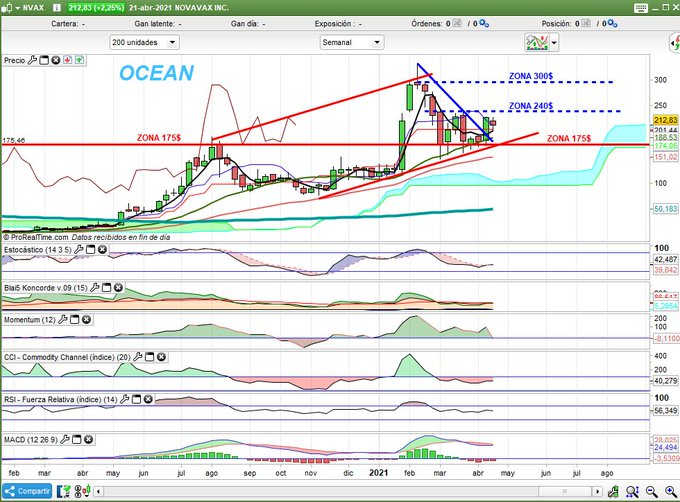680x502 pixels.
Task: Click the ZONA 240$ annotation text
Action: 531,106
